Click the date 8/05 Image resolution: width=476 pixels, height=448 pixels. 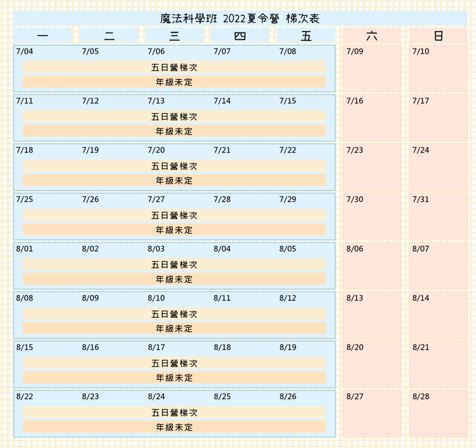(288, 249)
